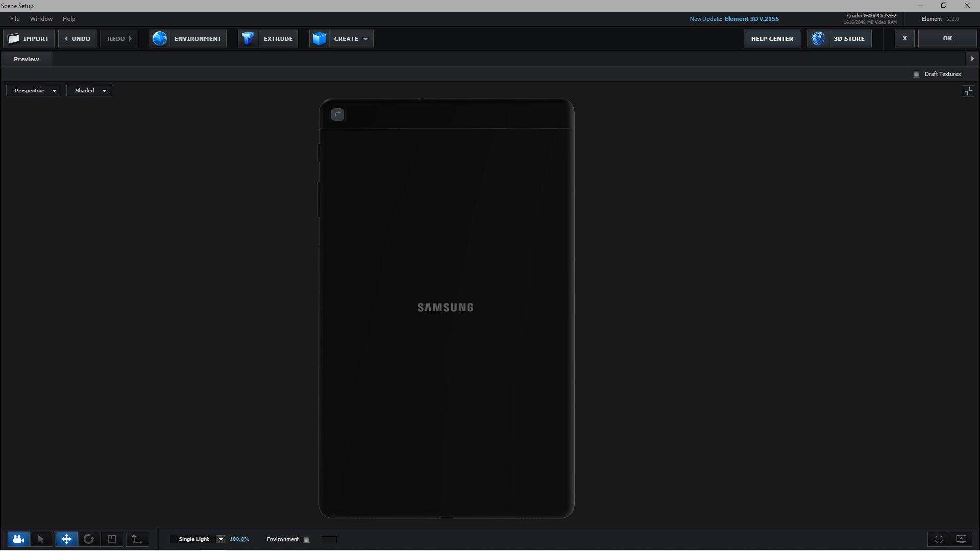
Task: Open the Shaded display mode dropdown
Action: click(x=89, y=91)
